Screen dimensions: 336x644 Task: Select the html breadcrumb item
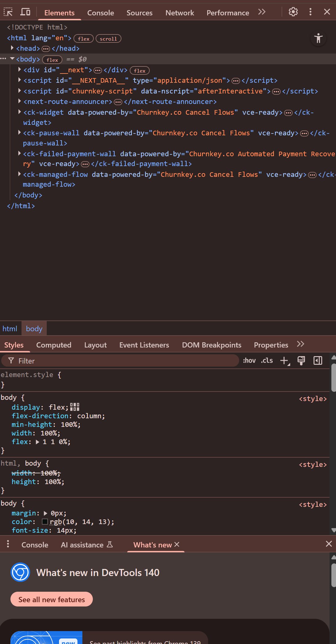click(10, 329)
